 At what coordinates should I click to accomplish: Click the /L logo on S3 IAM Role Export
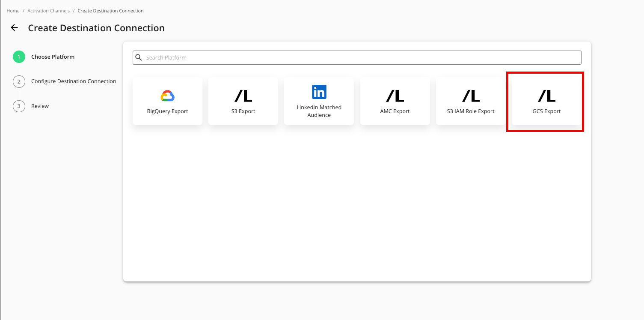tap(471, 96)
